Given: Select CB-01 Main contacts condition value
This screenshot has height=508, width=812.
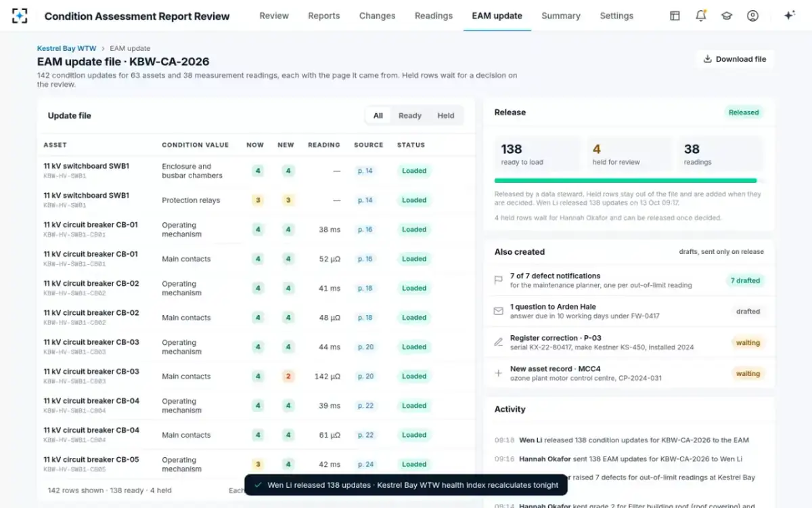Looking at the screenshot, I should (x=186, y=259).
